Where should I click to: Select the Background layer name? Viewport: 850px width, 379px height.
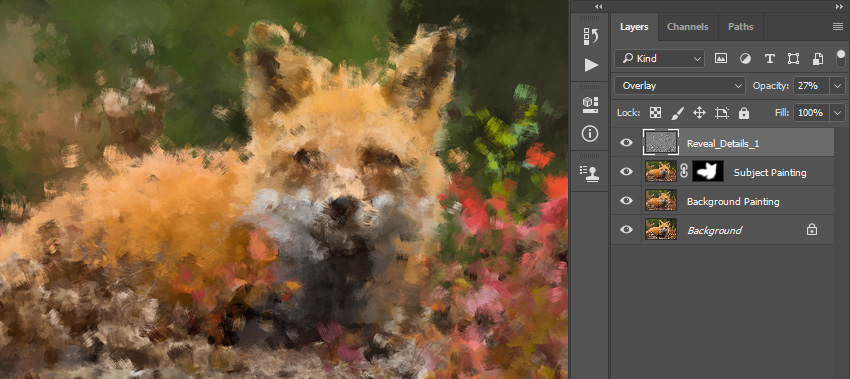pyautogui.click(x=714, y=230)
